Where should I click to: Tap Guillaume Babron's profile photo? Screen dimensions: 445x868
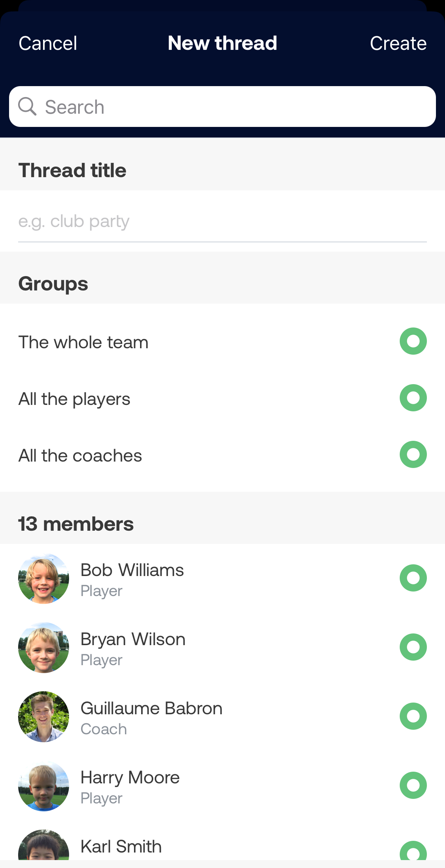pos(44,717)
